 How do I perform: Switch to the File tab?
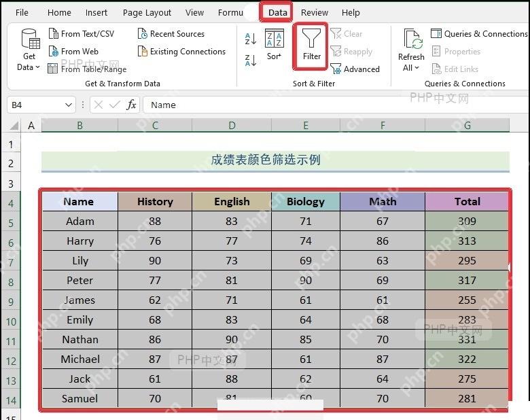click(x=22, y=12)
